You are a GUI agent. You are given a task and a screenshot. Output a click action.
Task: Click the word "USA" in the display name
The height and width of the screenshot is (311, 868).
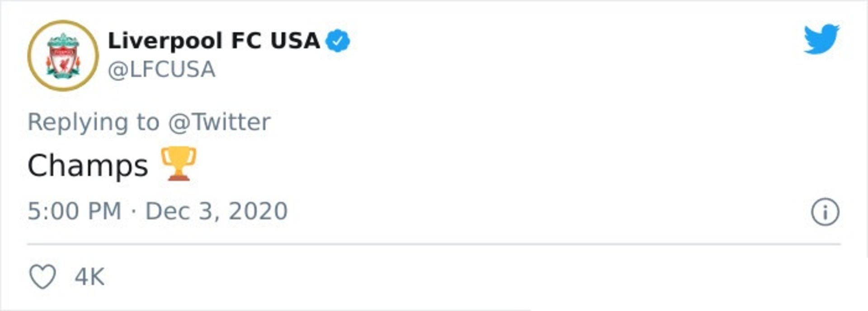point(295,41)
